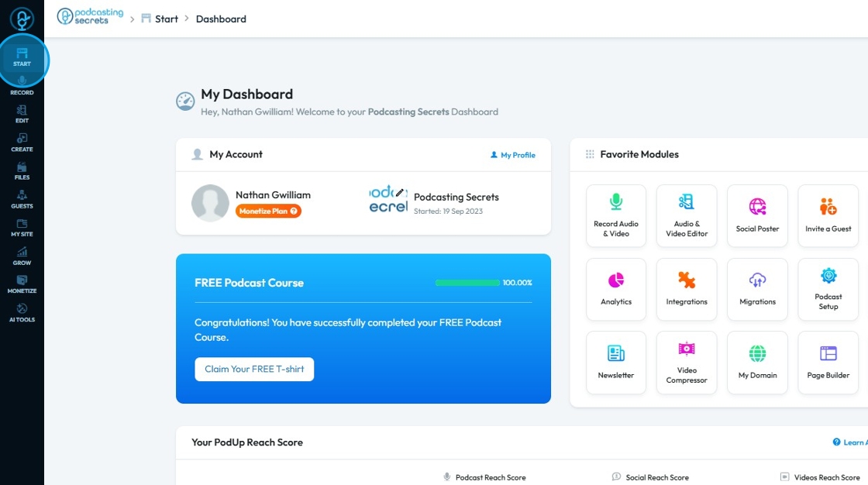Open the Social Poster module

tap(757, 215)
